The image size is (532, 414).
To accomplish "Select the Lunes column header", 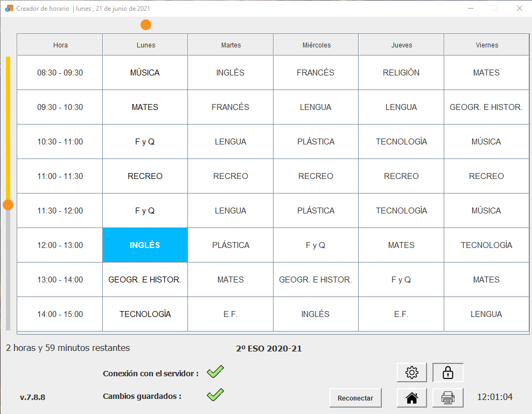I will click(x=145, y=45).
